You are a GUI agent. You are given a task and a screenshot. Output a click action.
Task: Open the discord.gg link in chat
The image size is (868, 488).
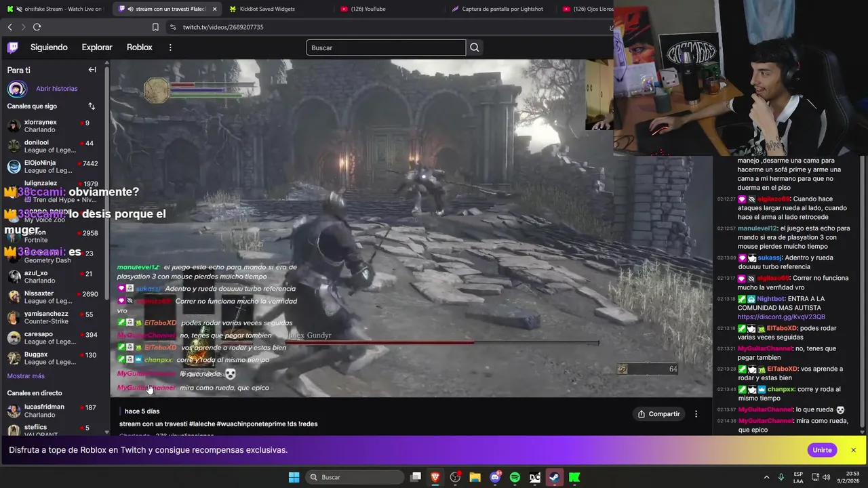tap(781, 317)
